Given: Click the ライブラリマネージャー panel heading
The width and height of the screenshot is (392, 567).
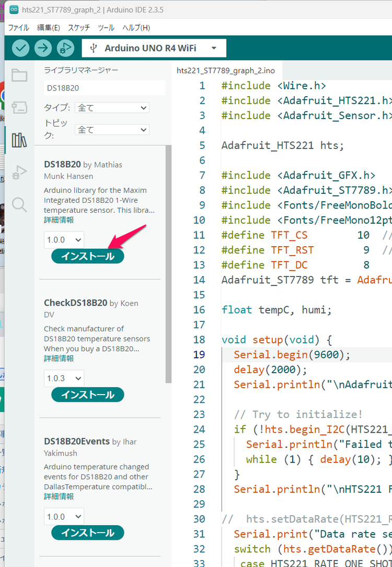Looking at the screenshot, I should point(81,70).
